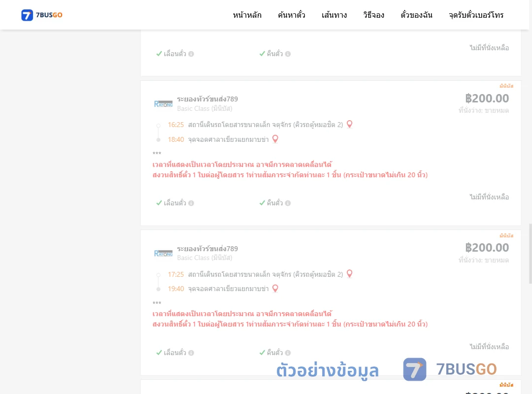Click ระยองทัวร์ขนส่ง789 name in 16:25 card
The image size is (532, 394).
click(x=207, y=99)
